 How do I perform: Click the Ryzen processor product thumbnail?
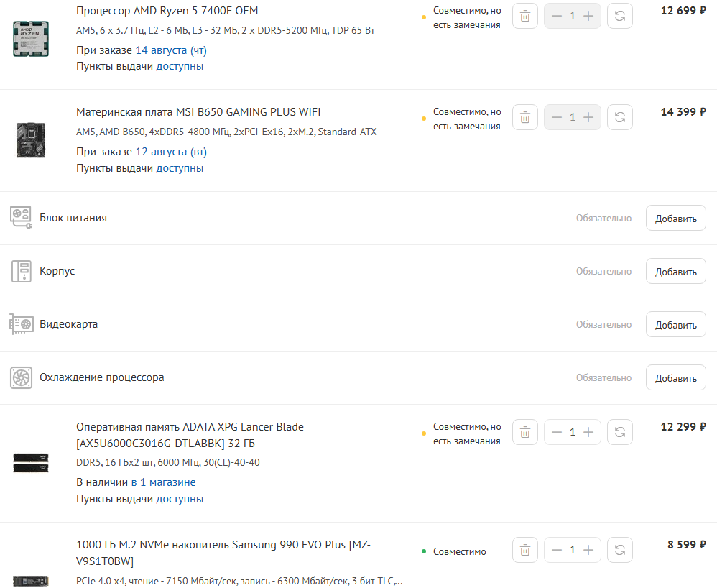tap(31, 38)
